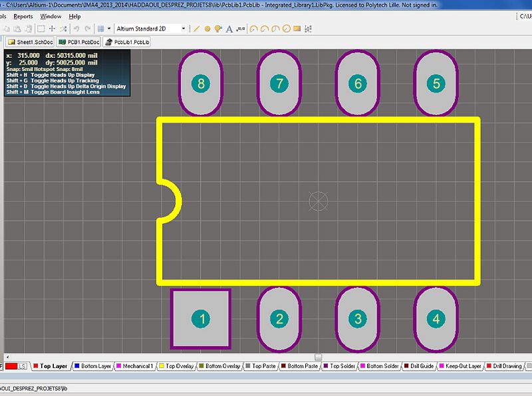Select the Place Fill rectangle tool
This screenshot has height=396, width=532.
pos(297,29)
